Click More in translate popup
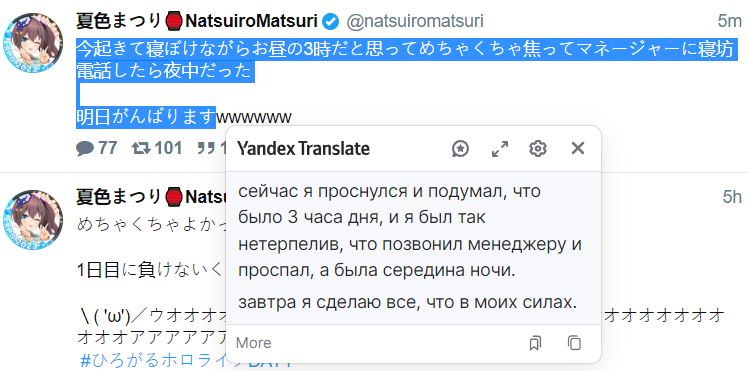 tap(254, 343)
